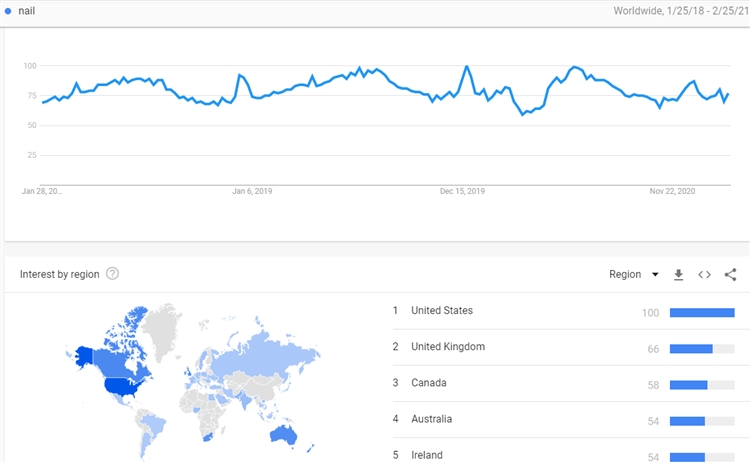Choose Australia from region ranking
Image resolution: width=750 pixels, height=463 pixels.
pos(434,420)
